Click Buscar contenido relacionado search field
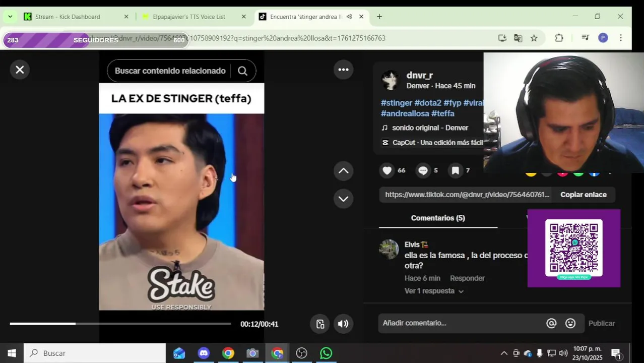The height and width of the screenshot is (363, 644). (170, 71)
